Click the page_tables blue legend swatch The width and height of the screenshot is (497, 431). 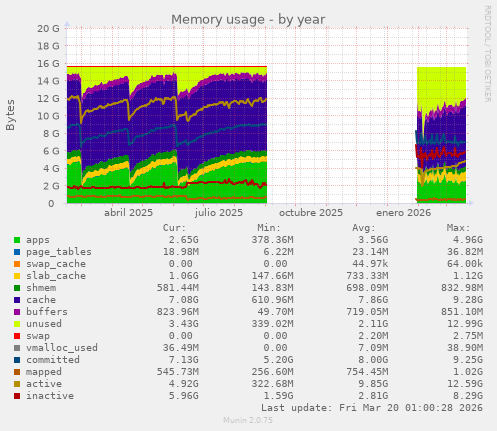[17, 252]
